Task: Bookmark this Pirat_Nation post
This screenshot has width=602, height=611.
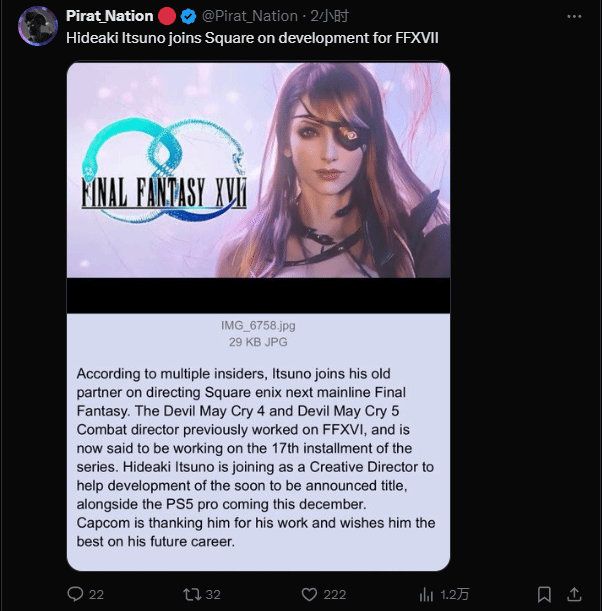Action: click(x=544, y=594)
